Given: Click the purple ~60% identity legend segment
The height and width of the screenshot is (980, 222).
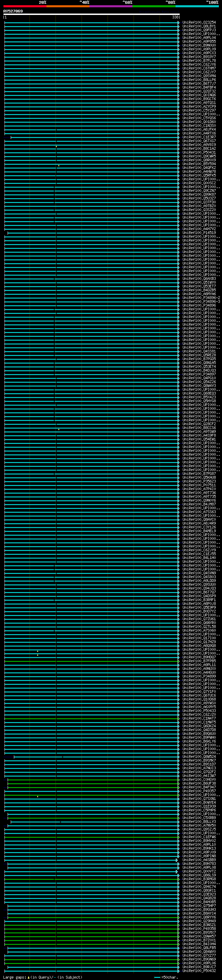Looking at the screenshot, I should pyautogui.click(x=111, y=6).
